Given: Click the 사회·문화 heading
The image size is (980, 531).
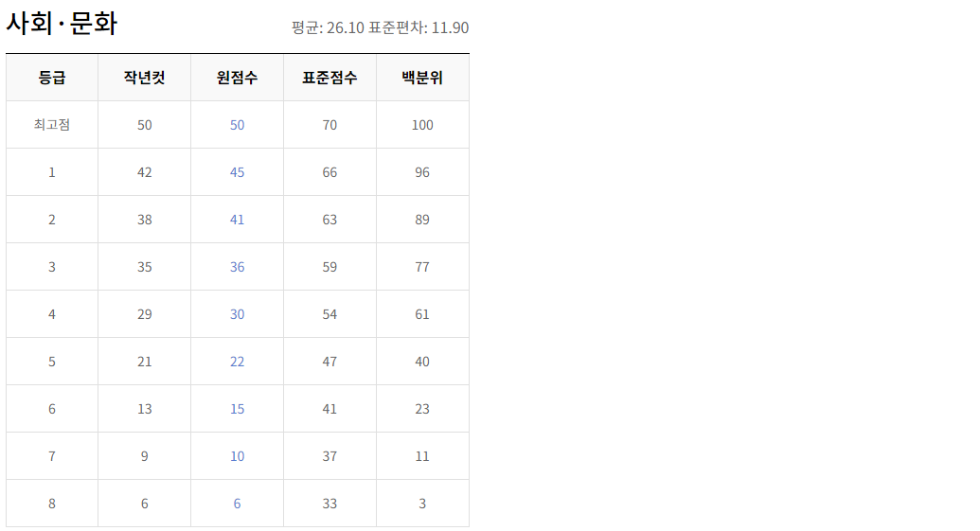Looking at the screenshot, I should (x=62, y=23).
